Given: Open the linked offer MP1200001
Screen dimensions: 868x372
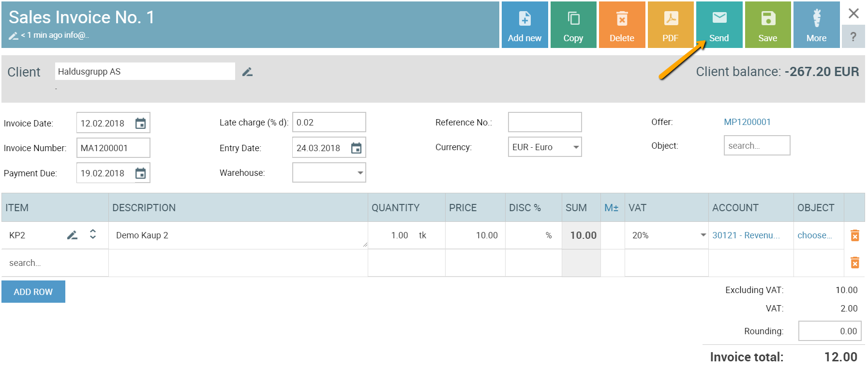Looking at the screenshot, I should tap(747, 122).
